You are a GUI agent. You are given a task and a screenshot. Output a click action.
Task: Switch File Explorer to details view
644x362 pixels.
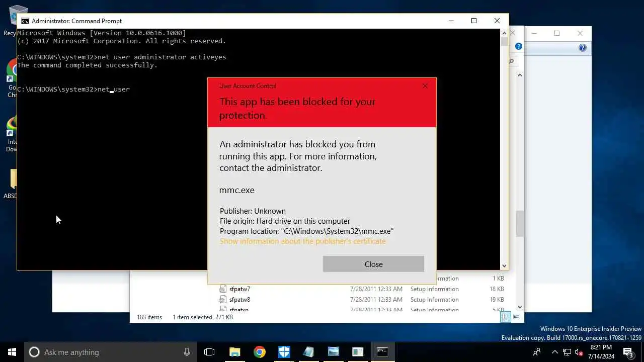(506, 317)
